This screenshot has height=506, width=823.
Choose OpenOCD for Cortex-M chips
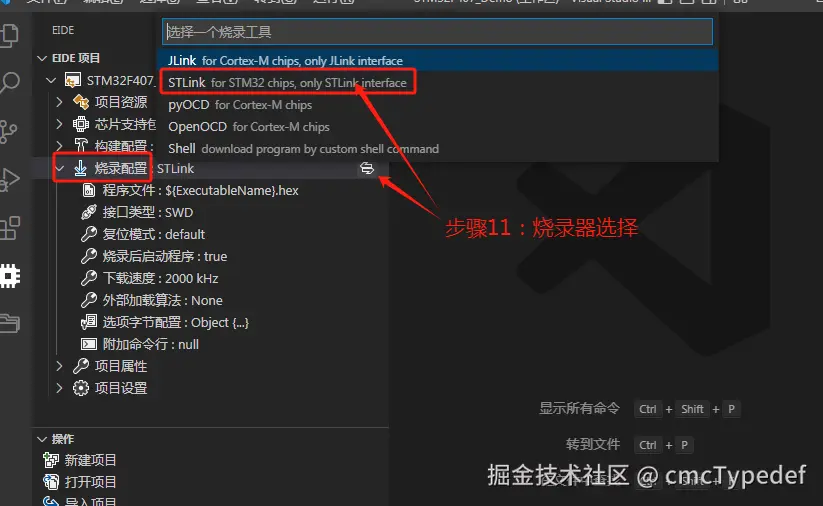(249, 127)
